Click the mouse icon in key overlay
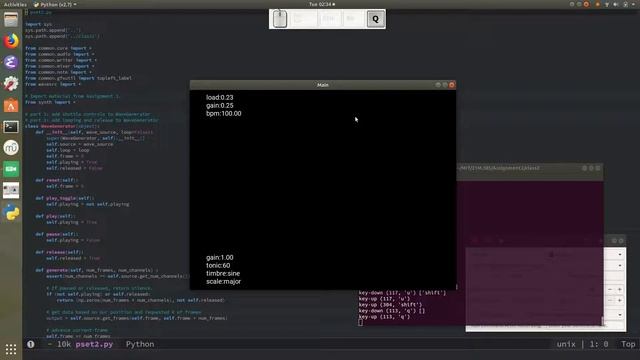The width and height of the screenshot is (640, 360). tap(280, 19)
